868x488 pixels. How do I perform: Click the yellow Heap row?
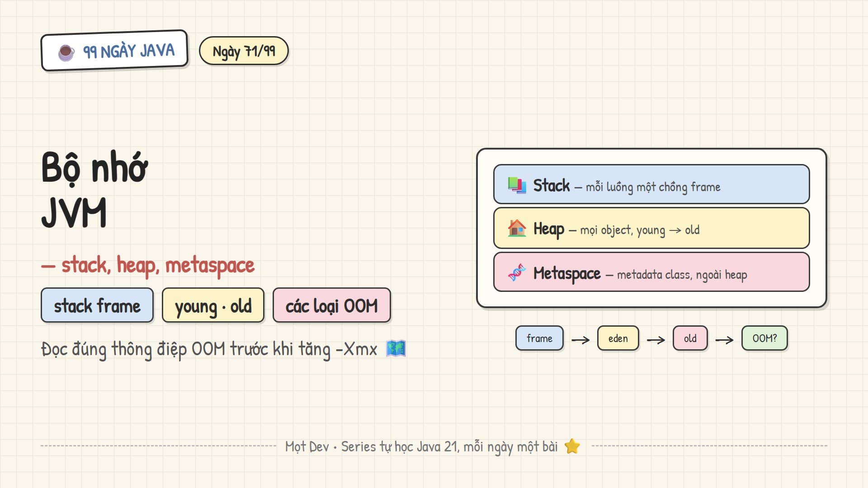[x=651, y=228]
